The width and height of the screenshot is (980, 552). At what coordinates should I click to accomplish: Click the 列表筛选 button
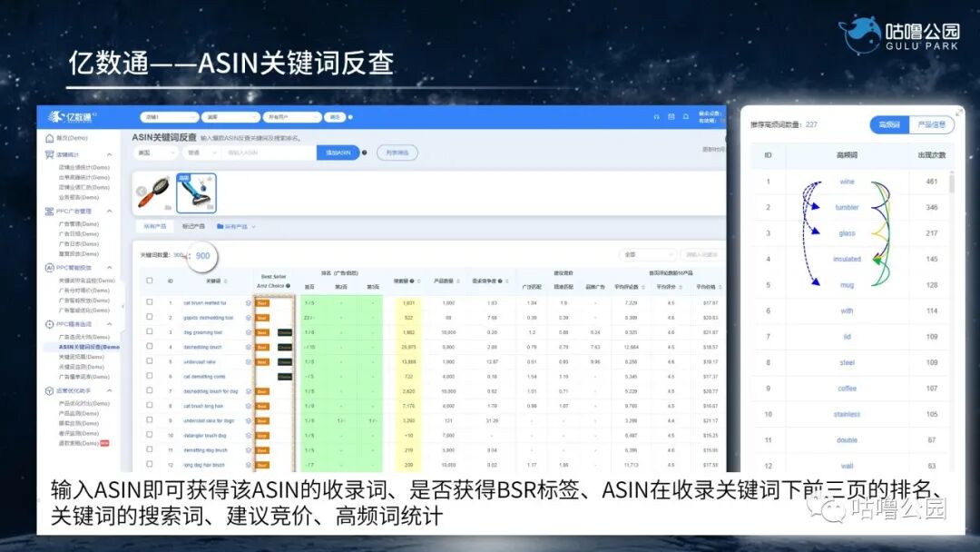coord(397,153)
